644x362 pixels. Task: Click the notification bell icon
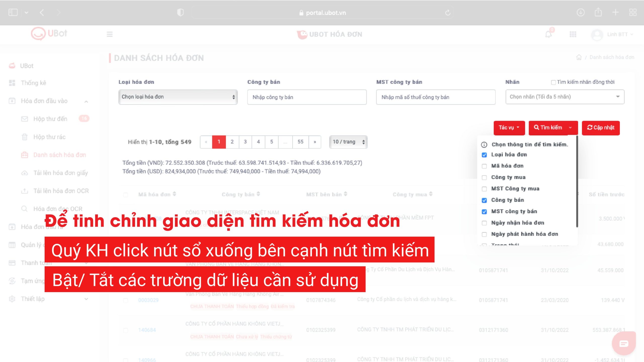click(x=548, y=34)
